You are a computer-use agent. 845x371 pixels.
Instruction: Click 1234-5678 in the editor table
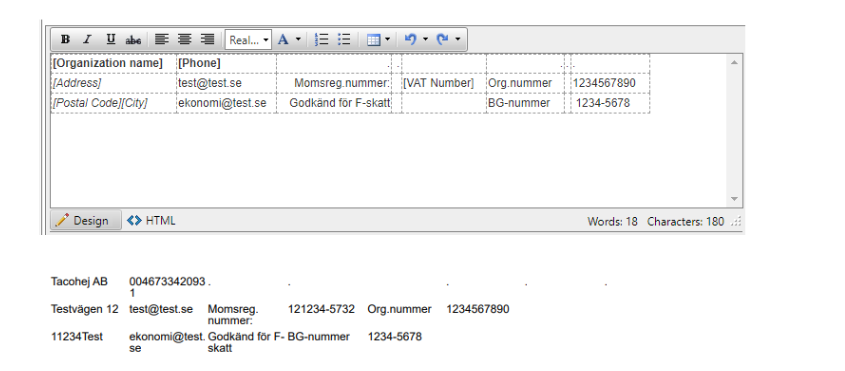click(603, 103)
